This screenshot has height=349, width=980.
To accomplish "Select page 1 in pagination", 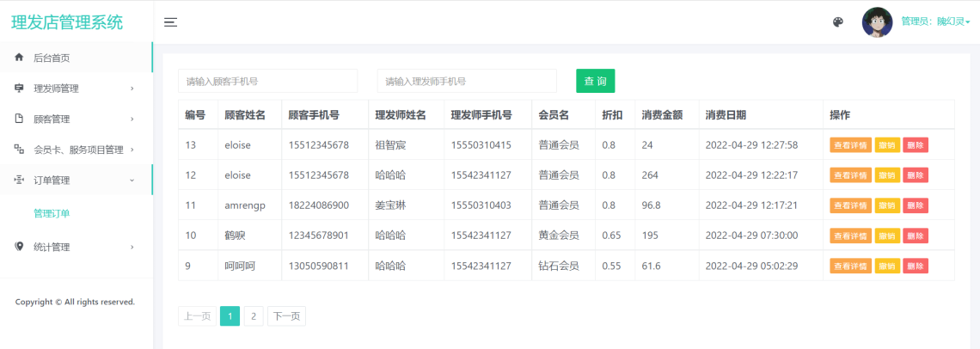I will pos(230,316).
